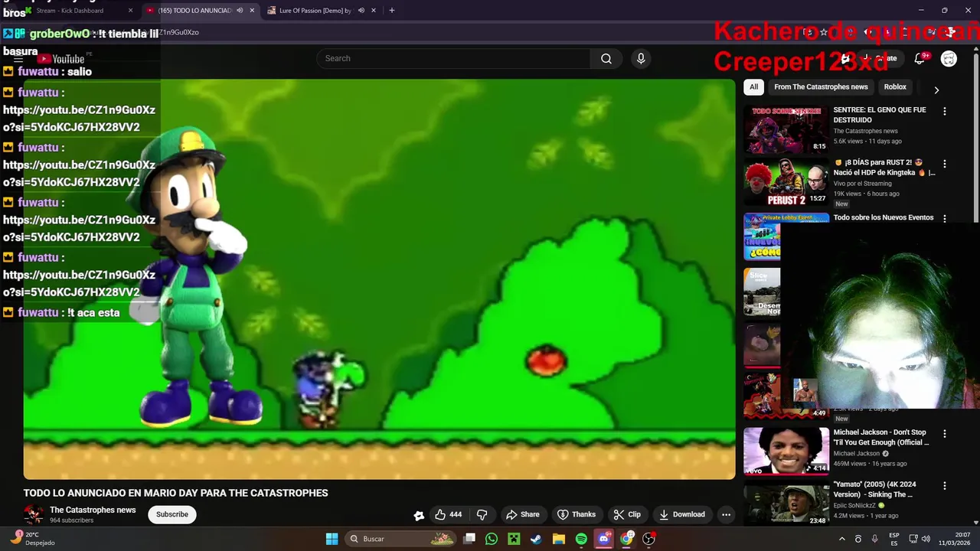Select the All filter chip
Image resolution: width=980 pixels, height=551 pixels.
coord(753,87)
